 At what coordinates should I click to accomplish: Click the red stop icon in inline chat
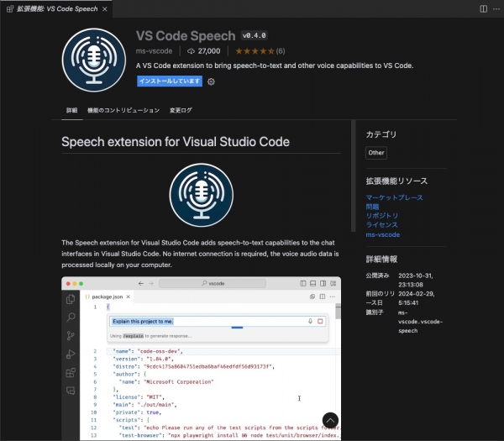[320, 321]
